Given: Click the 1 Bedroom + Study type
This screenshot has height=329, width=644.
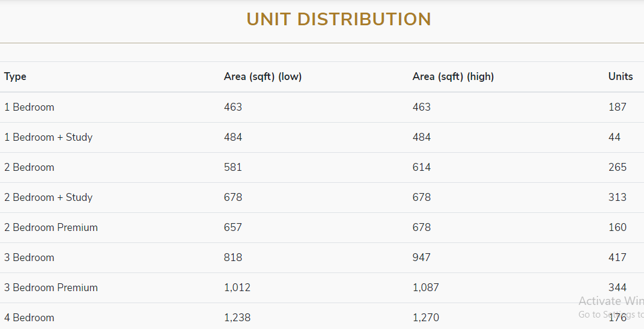Looking at the screenshot, I should (48, 137).
